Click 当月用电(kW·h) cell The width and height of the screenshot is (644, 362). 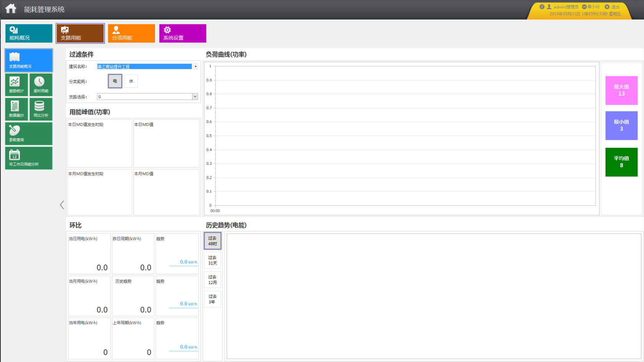[89, 296]
